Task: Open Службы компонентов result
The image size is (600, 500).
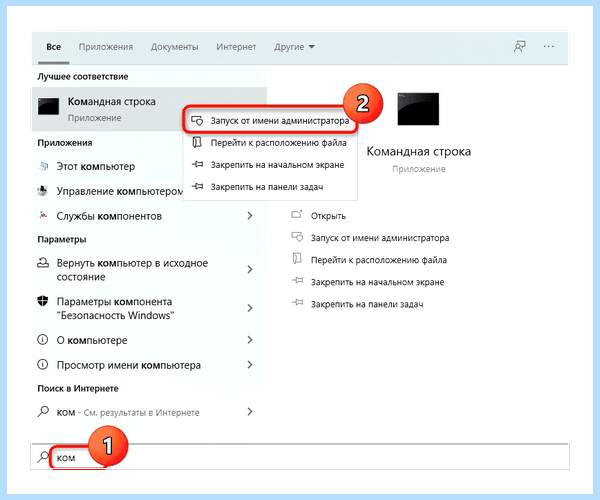Action: pyautogui.click(x=109, y=217)
